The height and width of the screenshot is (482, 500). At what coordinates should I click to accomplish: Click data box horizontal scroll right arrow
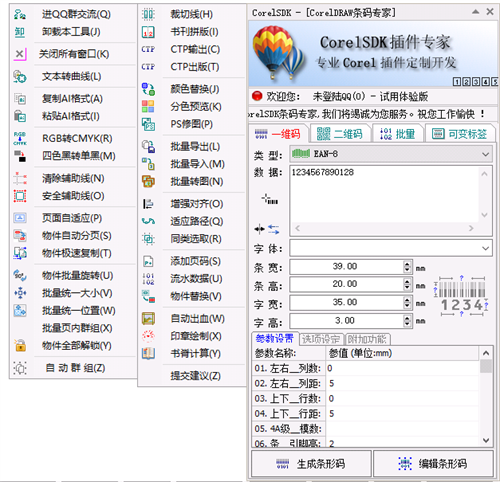tap(471, 228)
